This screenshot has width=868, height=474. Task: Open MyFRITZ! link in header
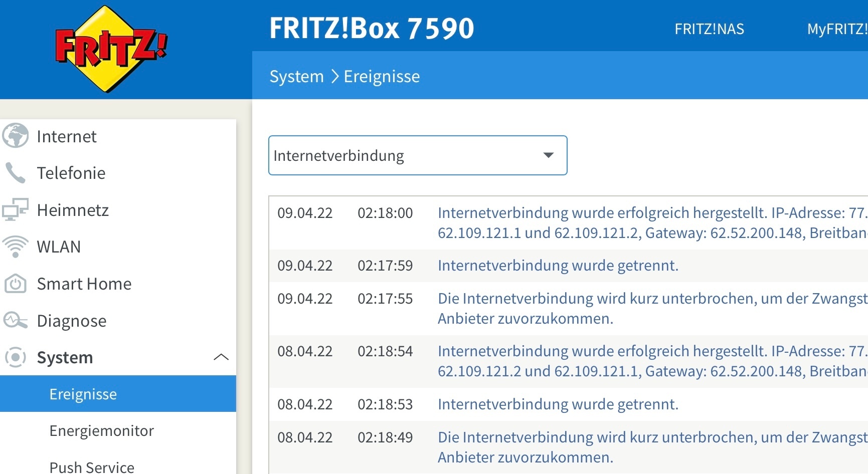pyautogui.click(x=837, y=29)
